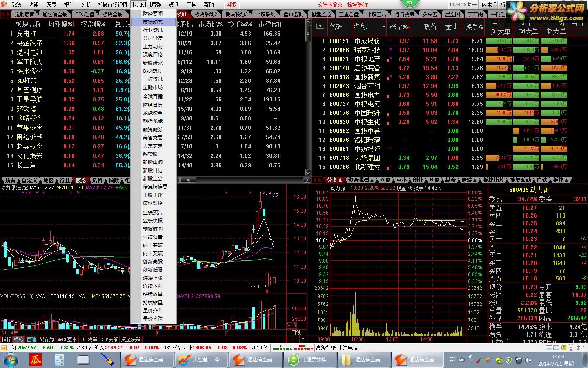Open the red 瓜 taskbar app icon

[36, 360]
